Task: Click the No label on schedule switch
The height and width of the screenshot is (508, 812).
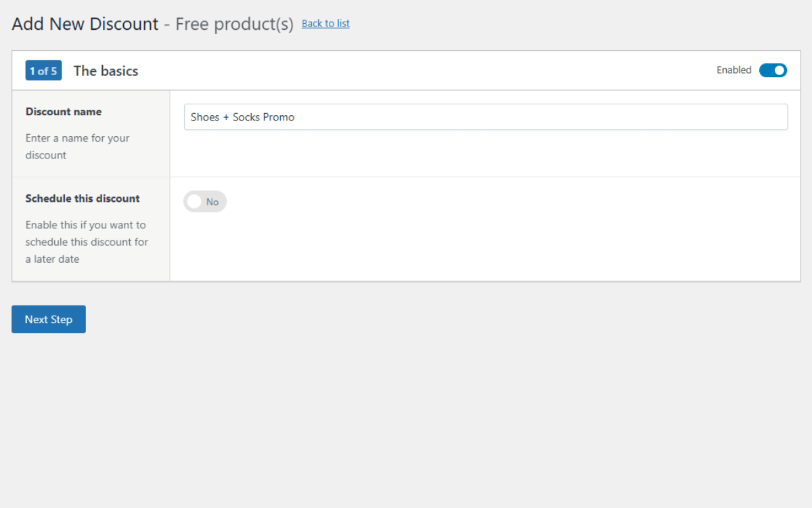Action: click(x=212, y=202)
